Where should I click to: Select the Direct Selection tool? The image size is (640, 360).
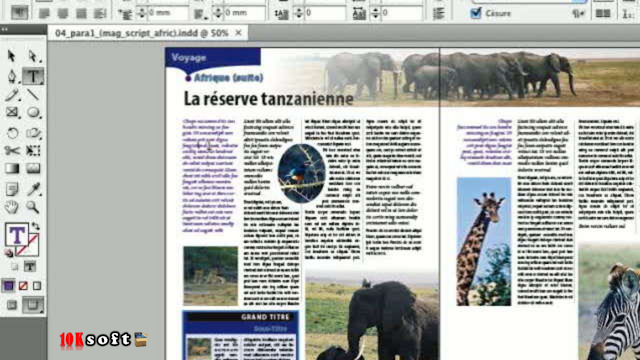click(x=33, y=56)
